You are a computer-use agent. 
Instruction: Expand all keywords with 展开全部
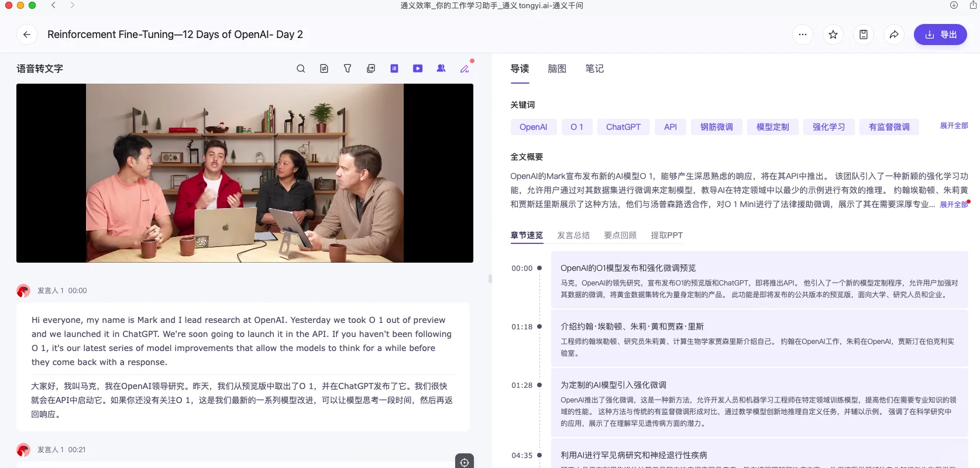pyautogui.click(x=954, y=126)
